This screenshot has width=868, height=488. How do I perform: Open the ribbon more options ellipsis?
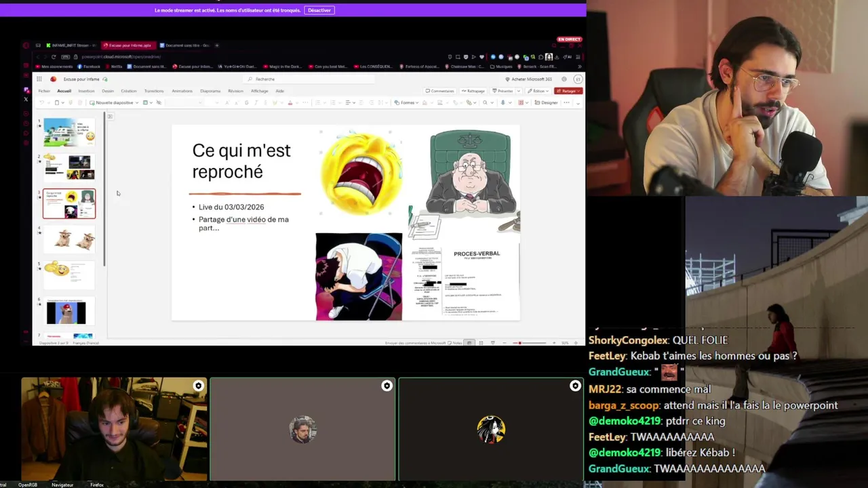click(x=567, y=102)
